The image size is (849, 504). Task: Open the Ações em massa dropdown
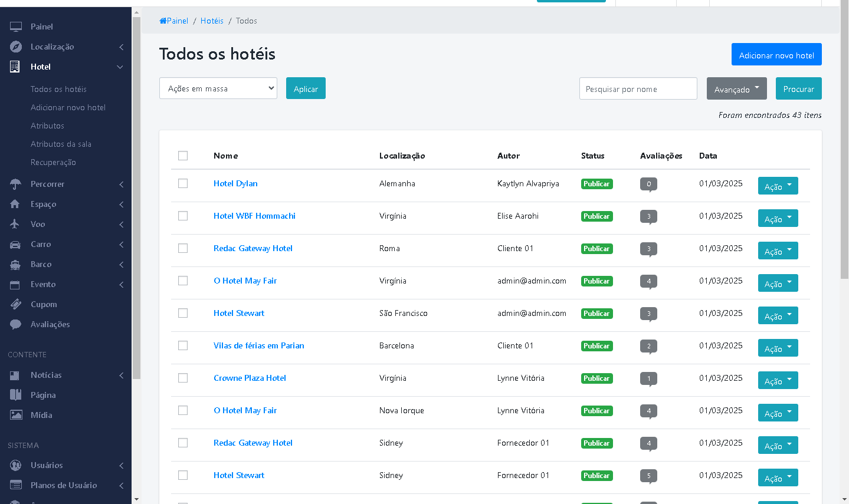point(218,88)
